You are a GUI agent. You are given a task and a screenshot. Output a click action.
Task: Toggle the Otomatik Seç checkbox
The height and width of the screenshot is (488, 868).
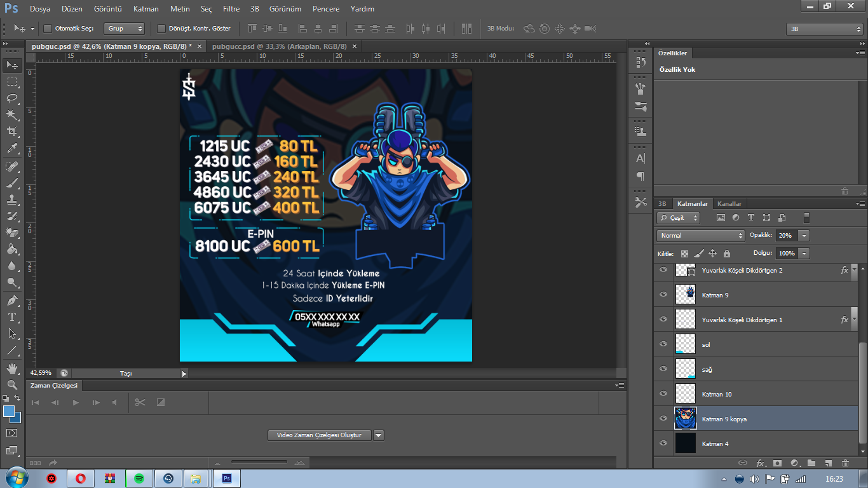(48, 29)
